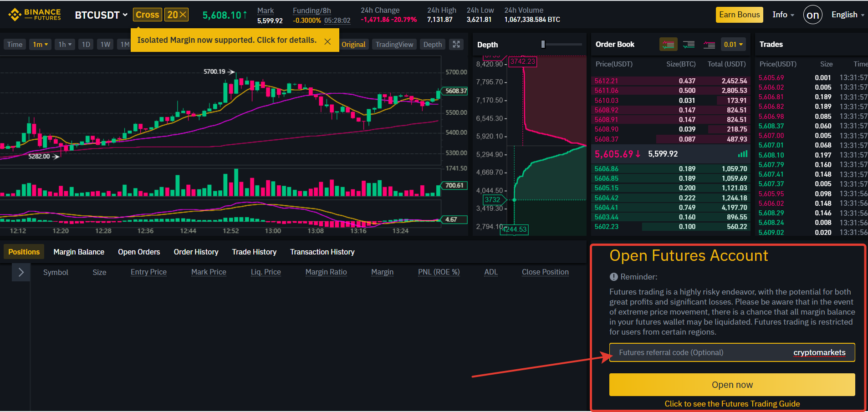Click the reminder exclamation icon

pos(614,277)
